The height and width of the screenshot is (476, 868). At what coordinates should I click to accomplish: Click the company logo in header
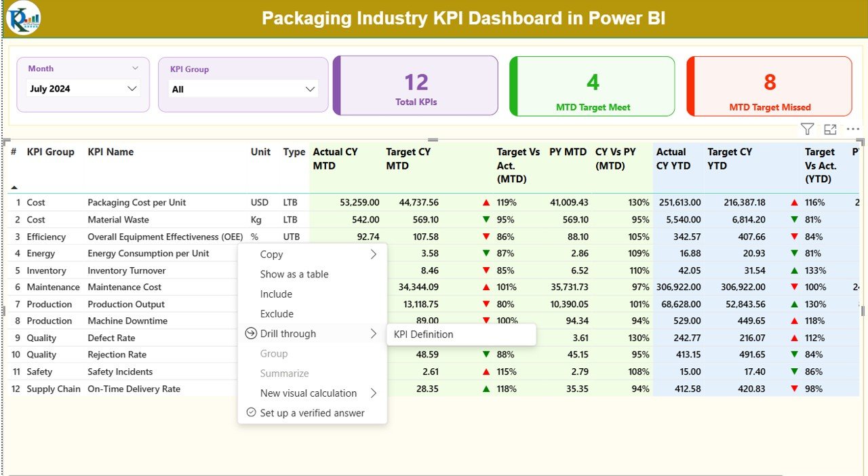coord(23,18)
